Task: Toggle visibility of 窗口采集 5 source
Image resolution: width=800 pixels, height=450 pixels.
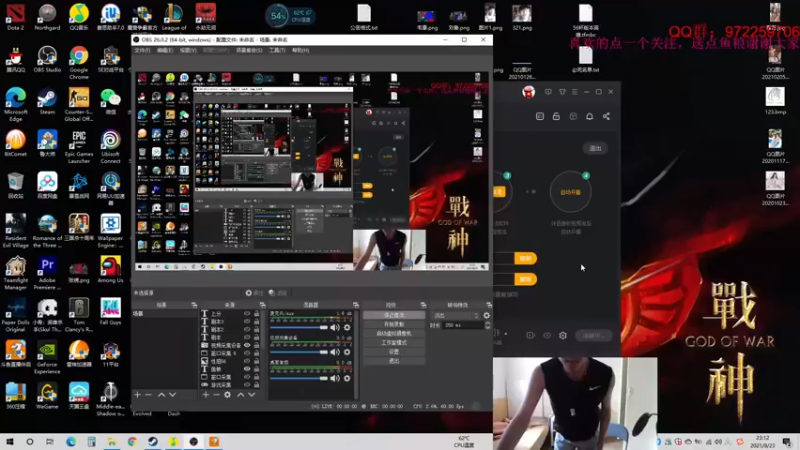Action: tap(247, 353)
